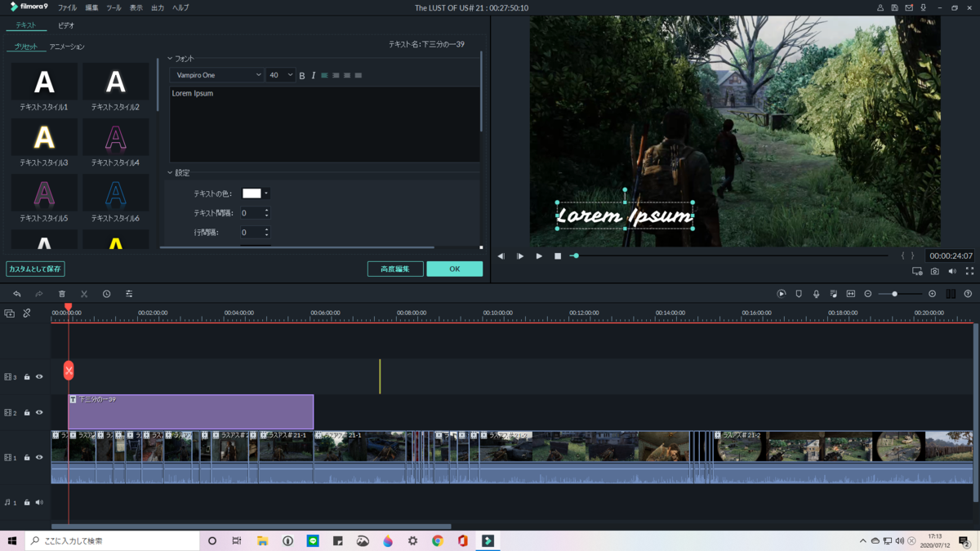Play the preview video
The image size is (980, 551).
[x=539, y=256]
